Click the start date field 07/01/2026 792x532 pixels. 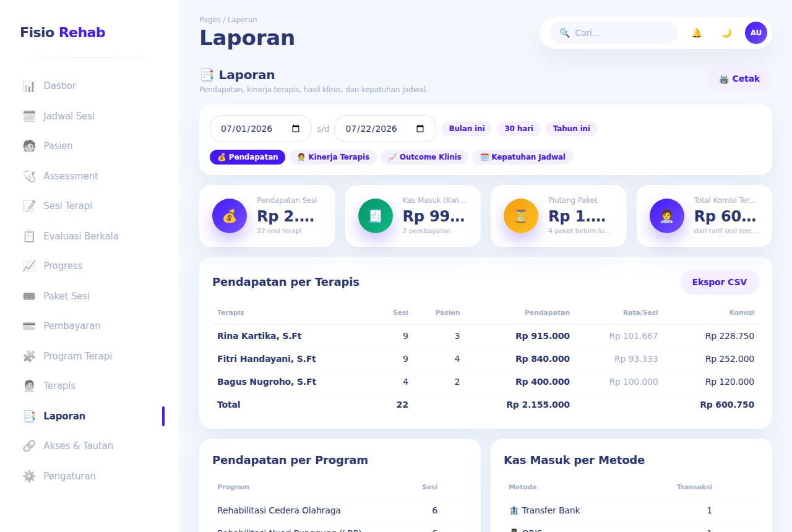coord(261,129)
